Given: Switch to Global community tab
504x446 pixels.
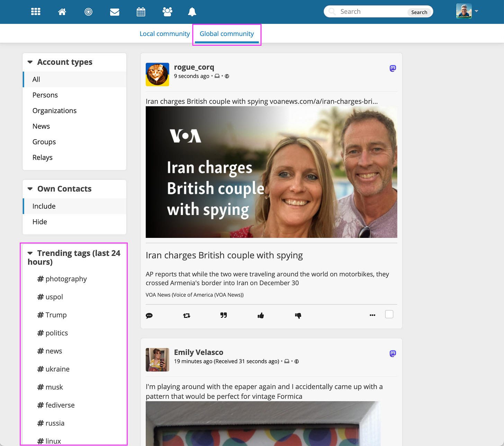Looking at the screenshot, I should (x=227, y=34).
